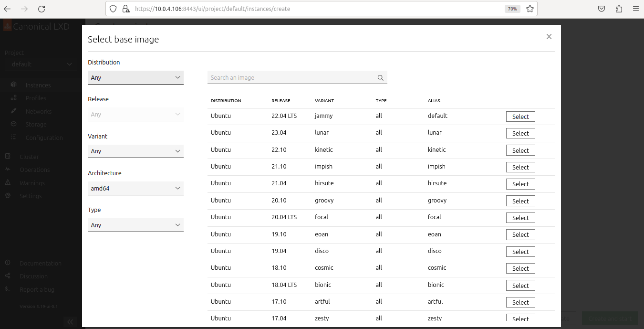Select the Ubuntu 21.10 impish image
644x329 pixels.
tap(520, 167)
